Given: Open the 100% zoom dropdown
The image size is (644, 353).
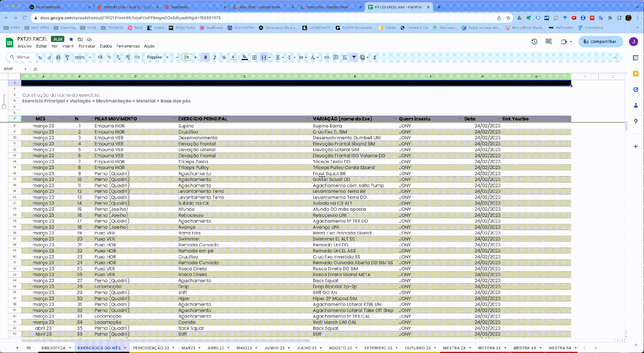Looking at the screenshot, I should tap(83, 57).
